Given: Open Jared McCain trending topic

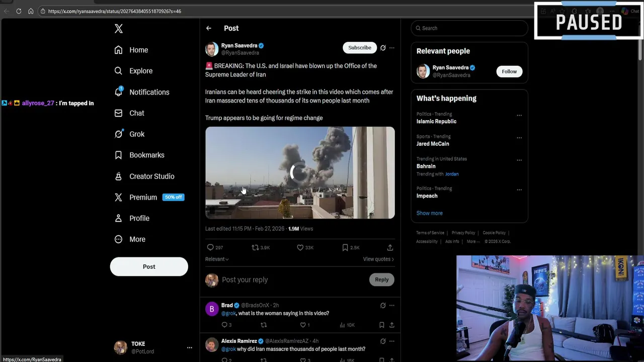Looking at the screenshot, I should [x=433, y=144].
